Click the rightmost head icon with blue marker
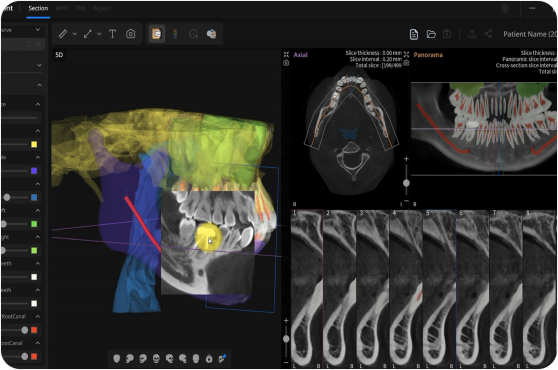 point(222,359)
